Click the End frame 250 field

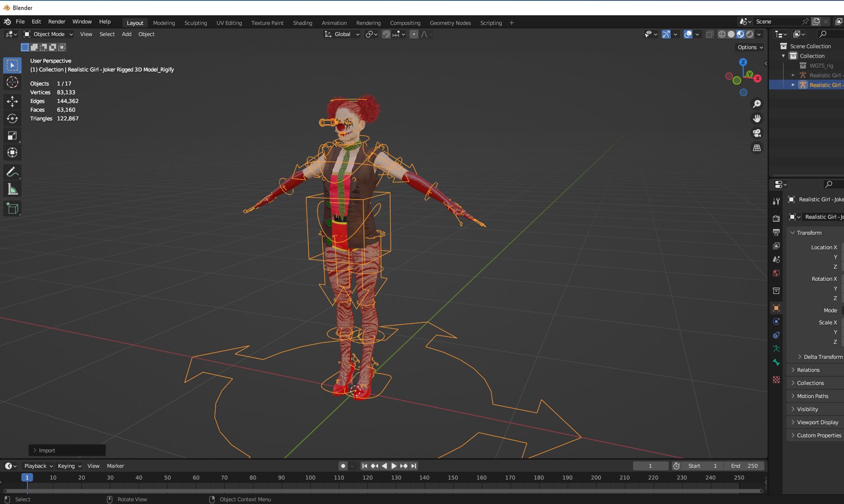pyautogui.click(x=744, y=466)
